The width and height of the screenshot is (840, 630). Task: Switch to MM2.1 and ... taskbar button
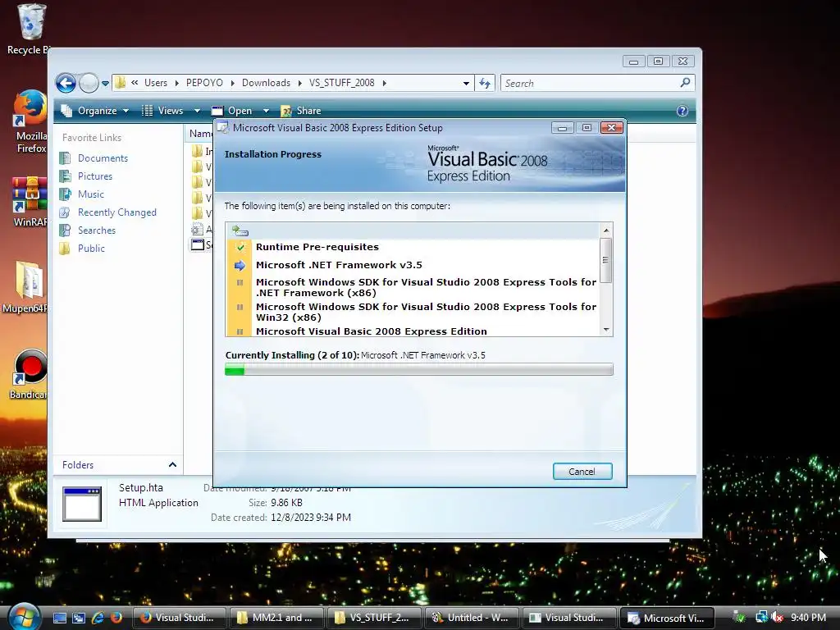(276, 618)
